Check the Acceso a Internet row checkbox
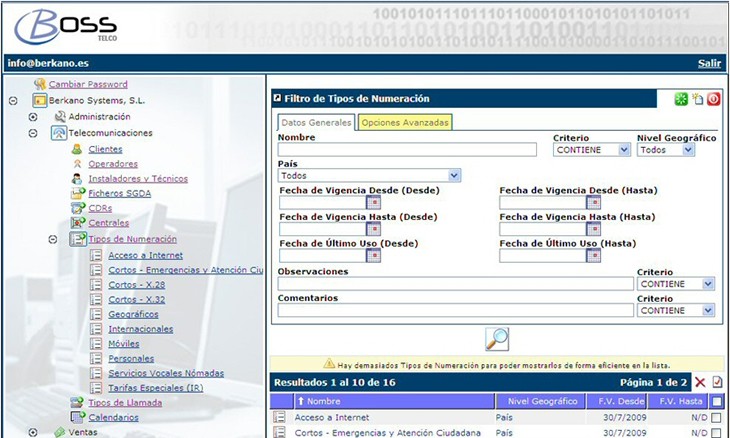The height and width of the screenshot is (438, 730). (716, 417)
